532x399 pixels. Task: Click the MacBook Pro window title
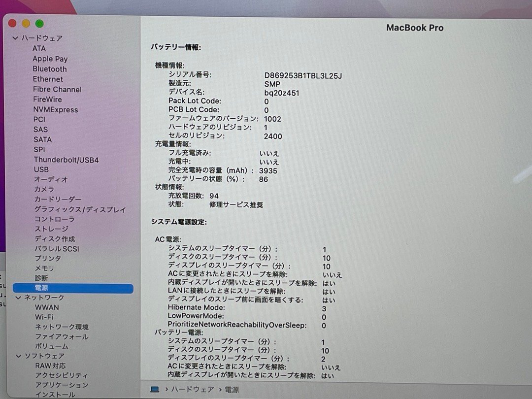tap(415, 28)
